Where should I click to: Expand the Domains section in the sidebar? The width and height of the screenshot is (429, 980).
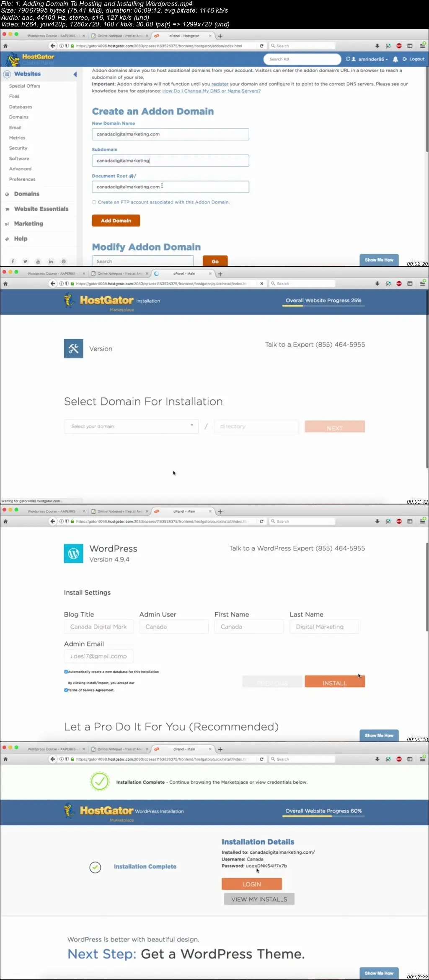[26, 194]
